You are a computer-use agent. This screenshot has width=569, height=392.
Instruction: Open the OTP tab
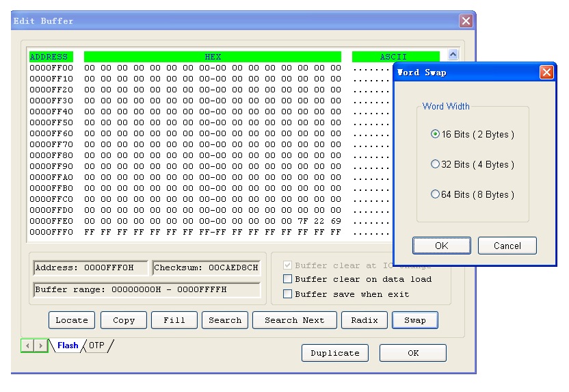pyautogui.click(x=96, y=345)
